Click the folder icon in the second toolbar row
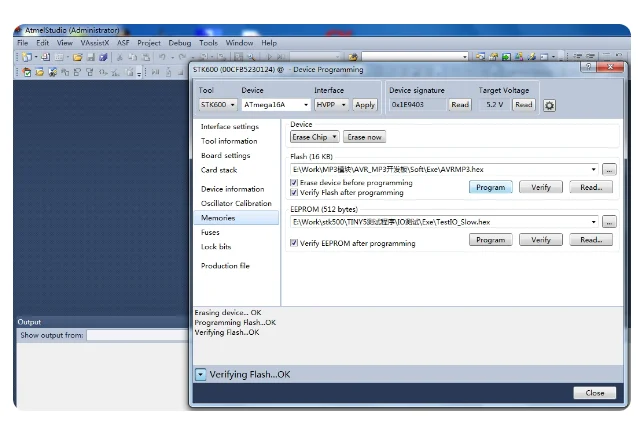This screenshot has width=638, height=423. coord(39,72)
